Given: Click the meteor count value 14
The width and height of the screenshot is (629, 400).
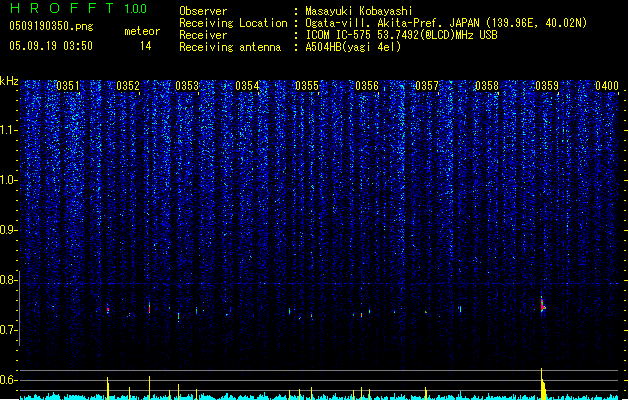Looking at the screenshot, I should point(146,46).
